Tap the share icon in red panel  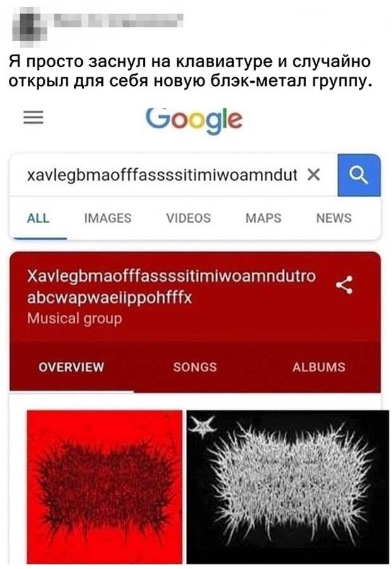pyautogui.click(x=345, y=285)
